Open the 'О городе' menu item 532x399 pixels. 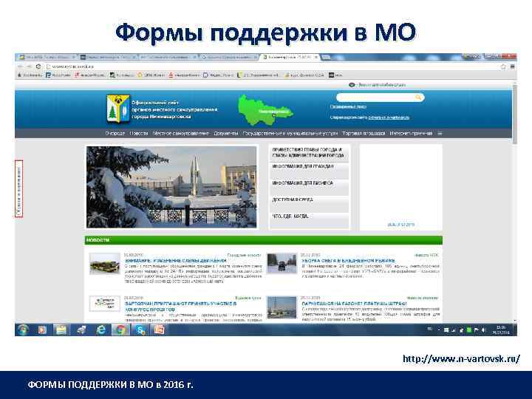click(115, 133)
